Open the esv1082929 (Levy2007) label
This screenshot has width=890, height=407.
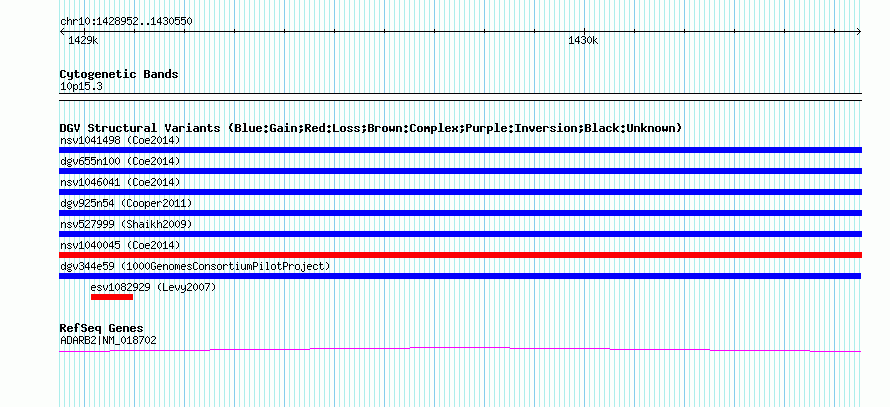pos(153,287)
